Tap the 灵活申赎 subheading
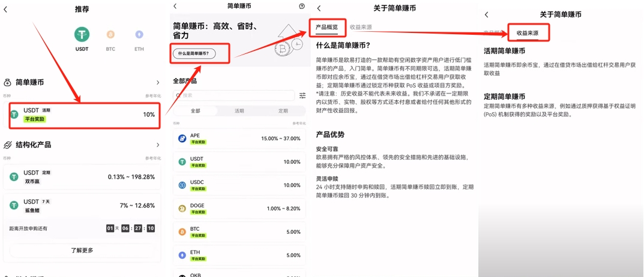This screenshot has width=644, height=277. pyautogui.click(x=327, y=179)
